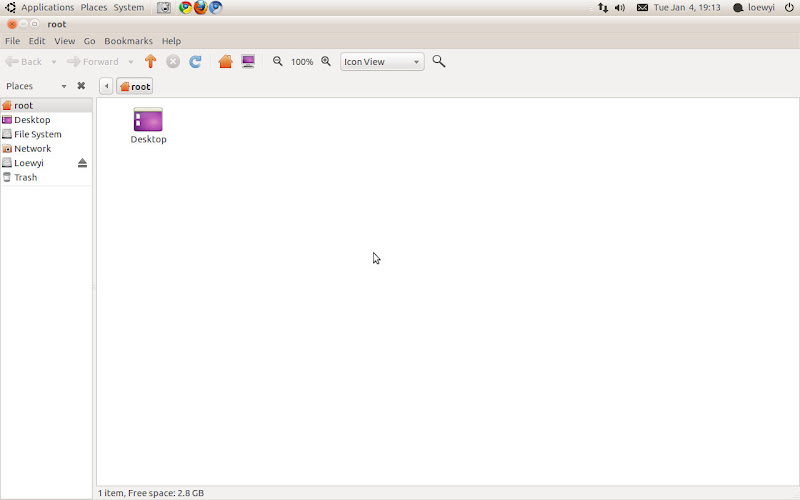The width and height of the screenshot is (800, 500).
Task: Open the loewyi user menu
Action: 754,7
